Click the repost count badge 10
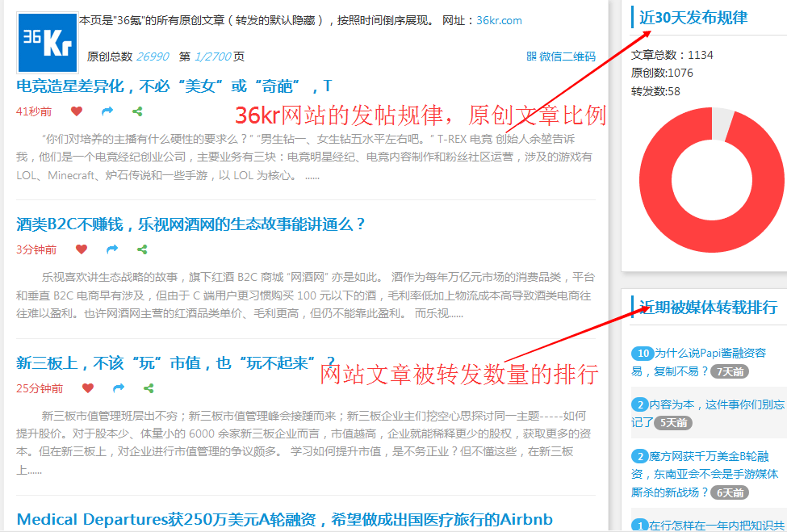 point(643,354)
